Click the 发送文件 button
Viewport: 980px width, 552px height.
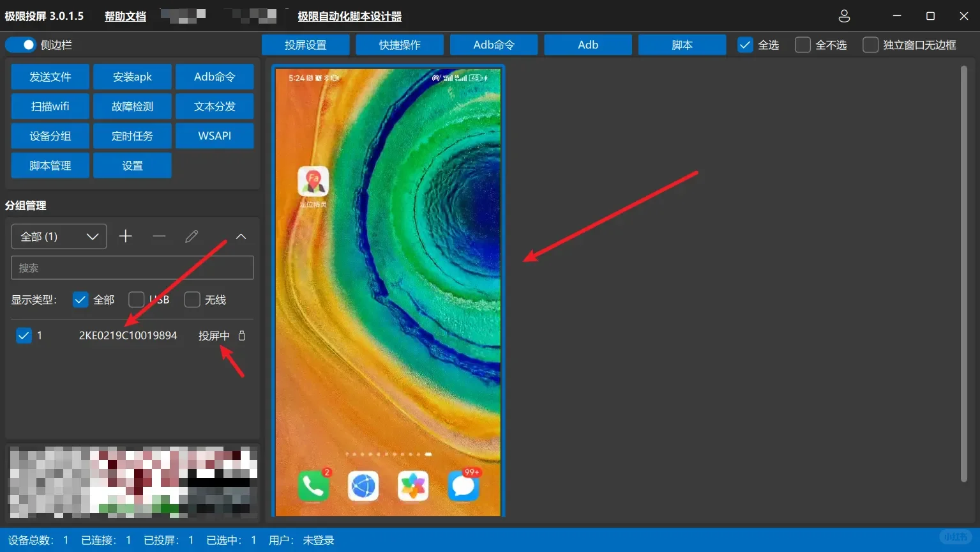[x=50, y=77]
